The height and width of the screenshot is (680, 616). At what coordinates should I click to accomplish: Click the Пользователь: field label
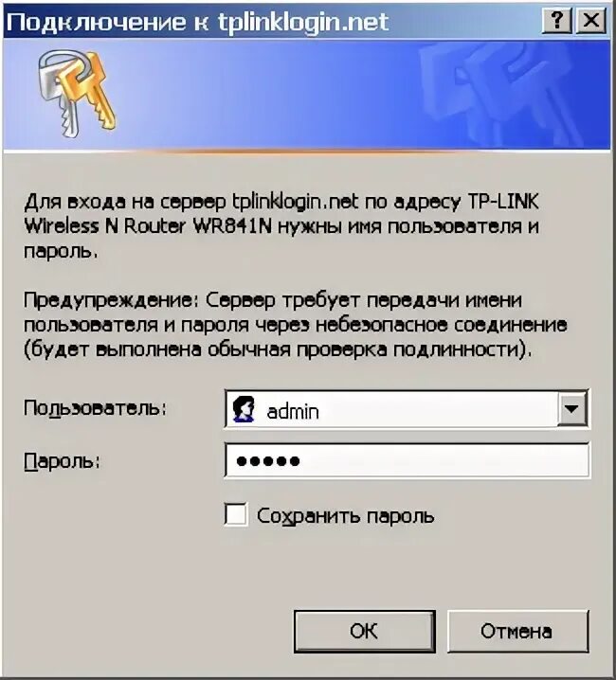[x=95, y=408]
